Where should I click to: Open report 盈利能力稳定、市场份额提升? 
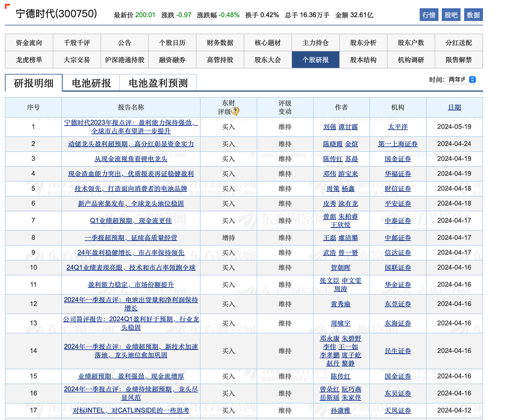(131, 285)
